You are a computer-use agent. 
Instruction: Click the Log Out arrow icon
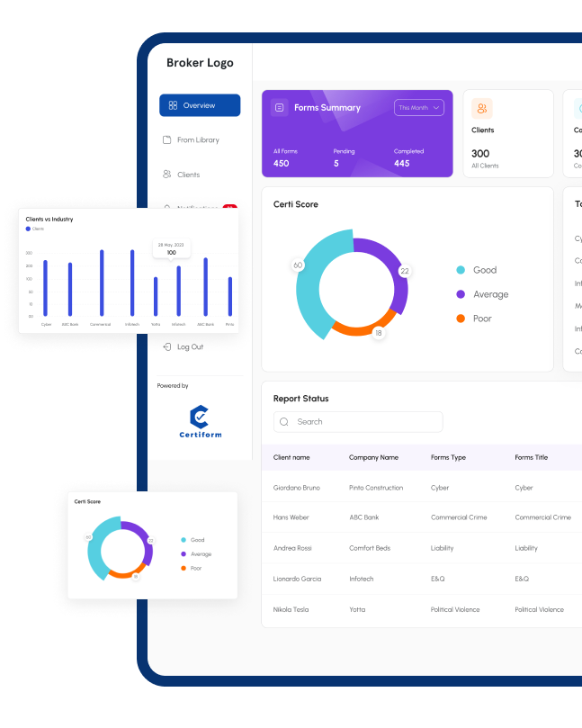tap(166, 346)
